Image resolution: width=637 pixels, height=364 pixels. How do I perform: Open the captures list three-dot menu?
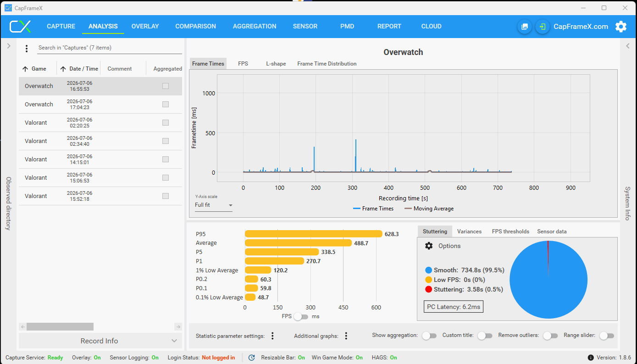(27, 48)
